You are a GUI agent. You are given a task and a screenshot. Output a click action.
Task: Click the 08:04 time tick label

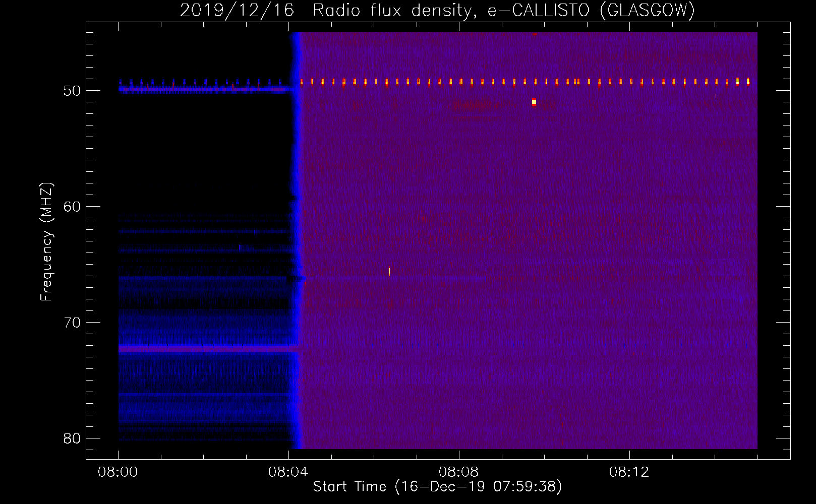pos(288,472)
